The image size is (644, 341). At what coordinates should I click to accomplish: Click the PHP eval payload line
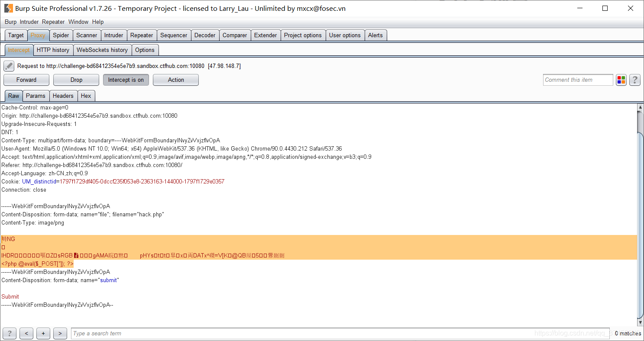click(x=37, y=264)
